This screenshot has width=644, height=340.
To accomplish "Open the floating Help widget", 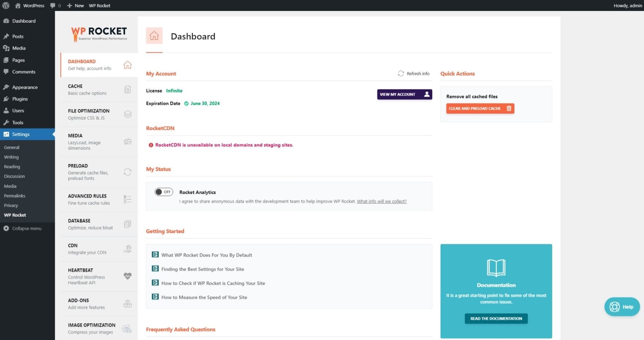I will [x=622, y=307].
